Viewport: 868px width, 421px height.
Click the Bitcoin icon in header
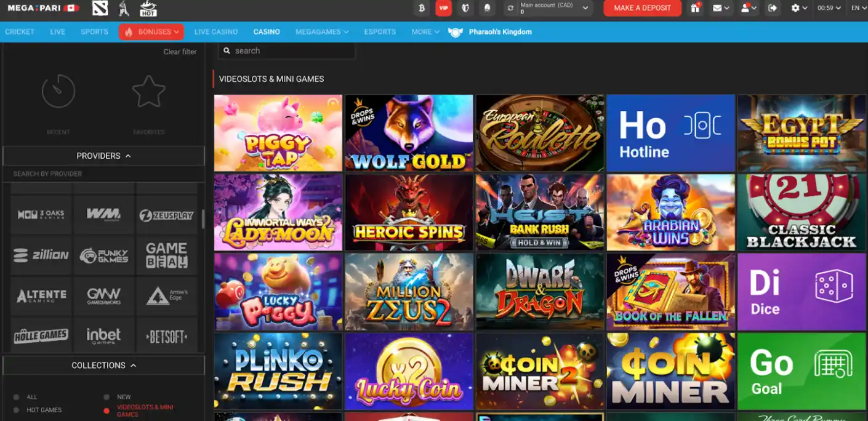pos(422,8)
